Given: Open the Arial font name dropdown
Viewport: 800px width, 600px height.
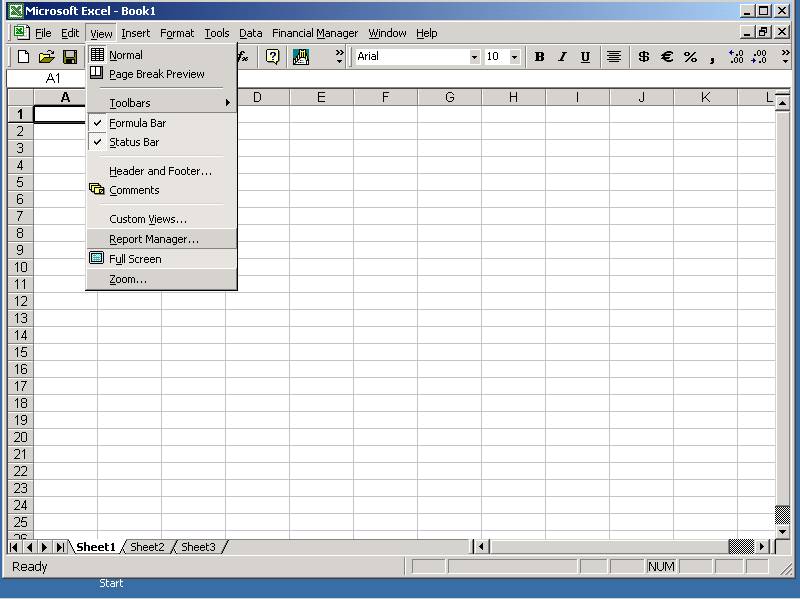Looking at the screenshot, I should [474, 57].
